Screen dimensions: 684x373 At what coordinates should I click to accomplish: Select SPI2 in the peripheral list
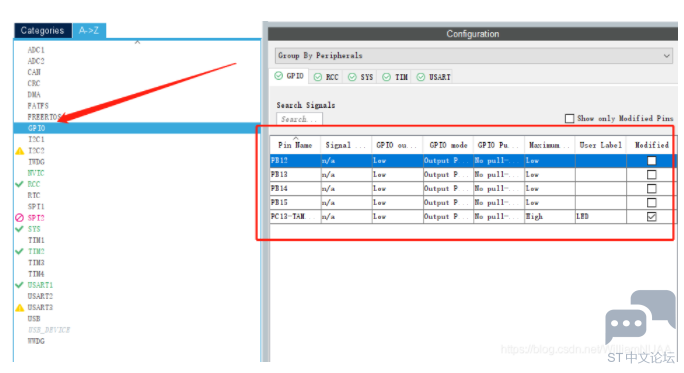point(36,218)
